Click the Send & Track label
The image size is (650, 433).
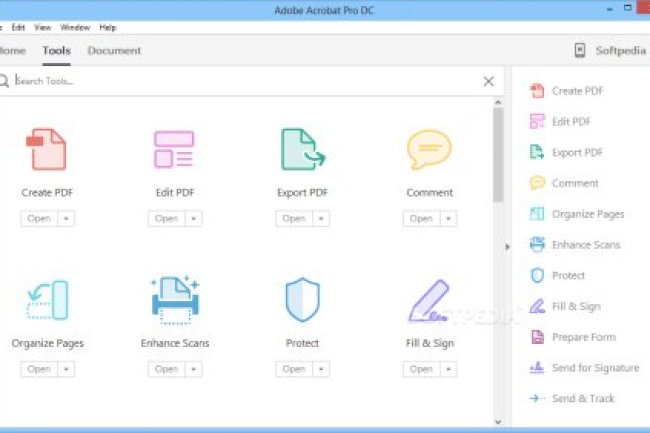point(583,398)
